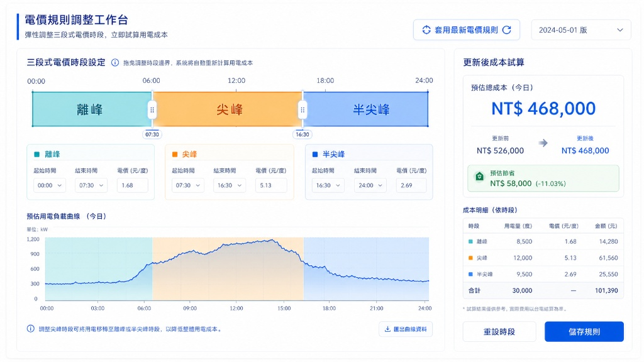Click the arrow icon between 更新前 and 更新後
Viewport: 644px width, 362px height.
543,143
